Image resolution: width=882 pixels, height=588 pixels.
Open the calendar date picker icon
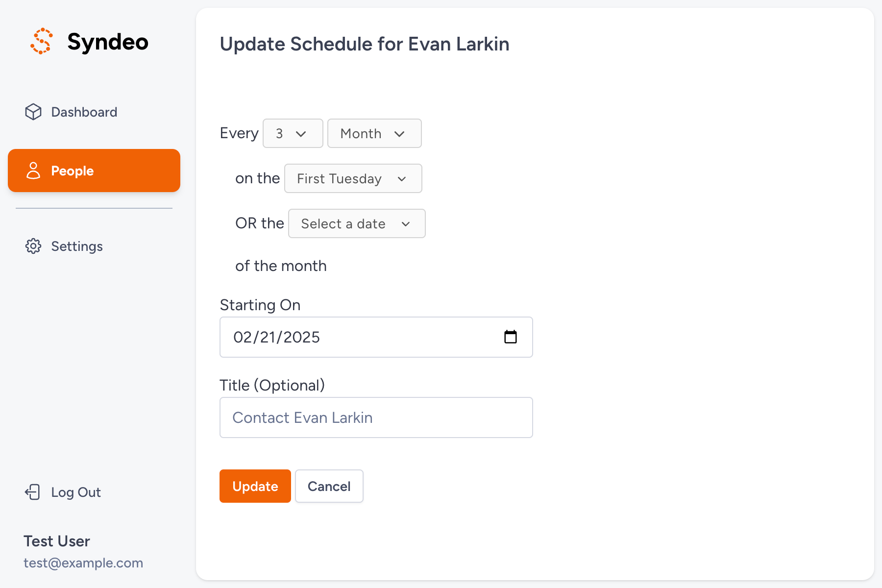pos(510,337)
